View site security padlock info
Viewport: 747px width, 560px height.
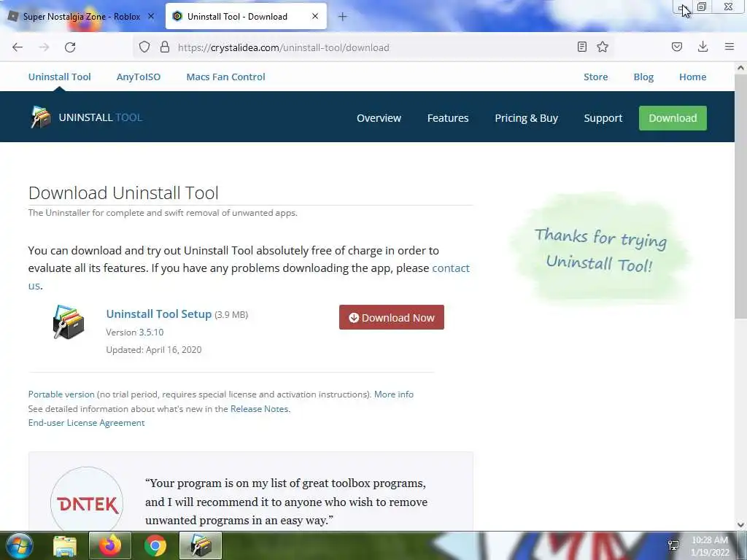tap(165, 47)
